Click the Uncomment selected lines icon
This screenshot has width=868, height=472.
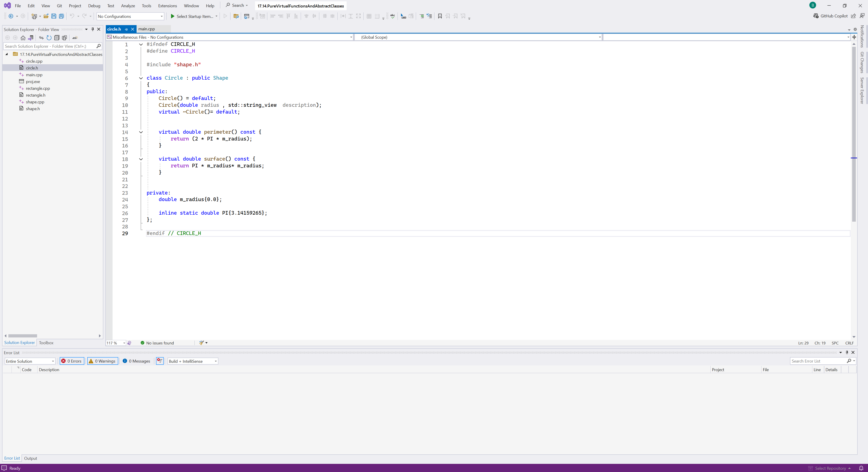[429, 16]
